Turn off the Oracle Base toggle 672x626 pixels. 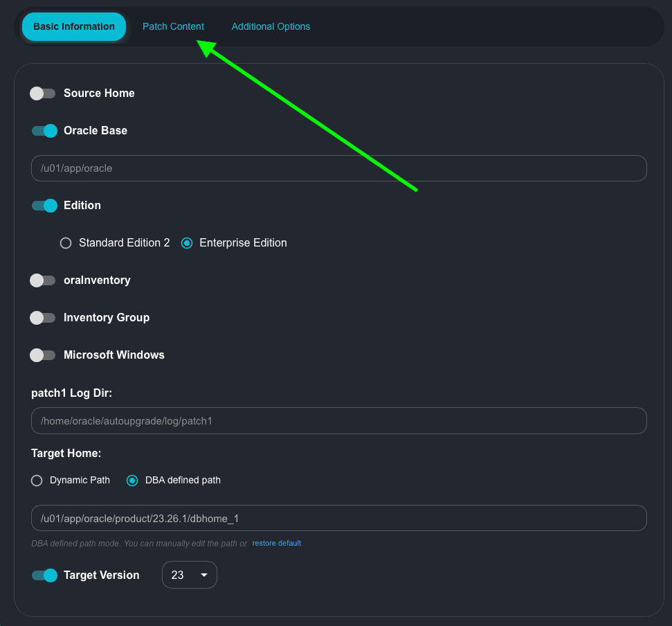click(x=44, y=131)
